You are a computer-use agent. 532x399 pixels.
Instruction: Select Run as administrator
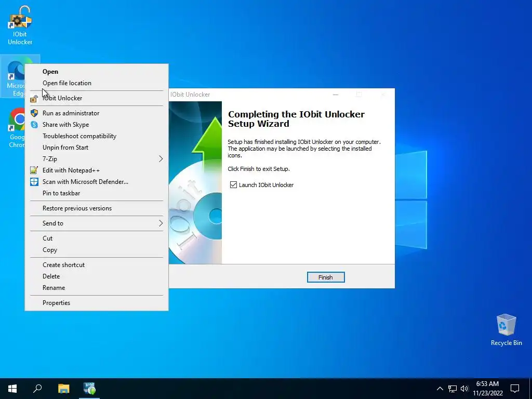[x=97, y=113]
